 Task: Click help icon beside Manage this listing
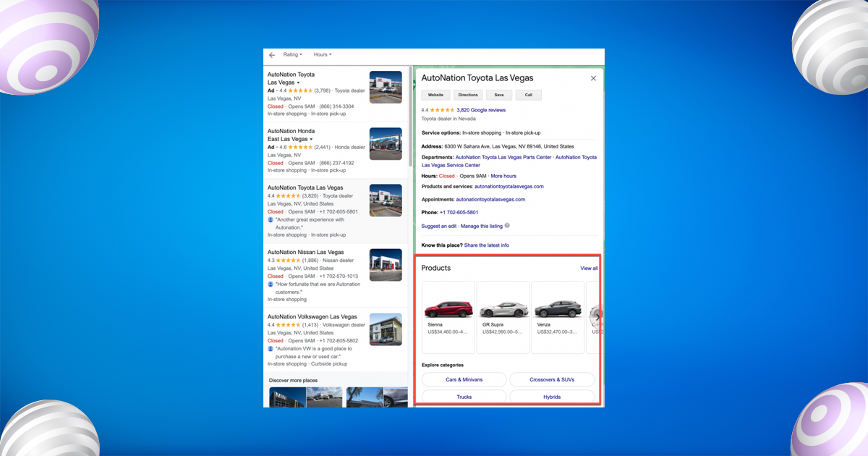(507, 226)
